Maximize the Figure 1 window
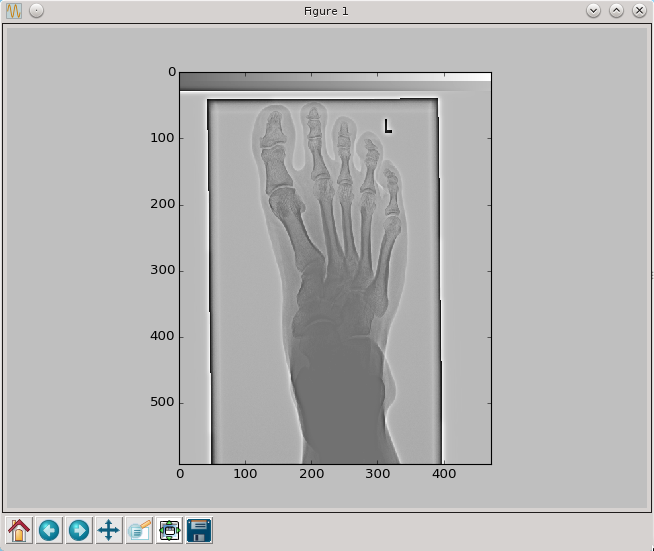 click(616, 11)
